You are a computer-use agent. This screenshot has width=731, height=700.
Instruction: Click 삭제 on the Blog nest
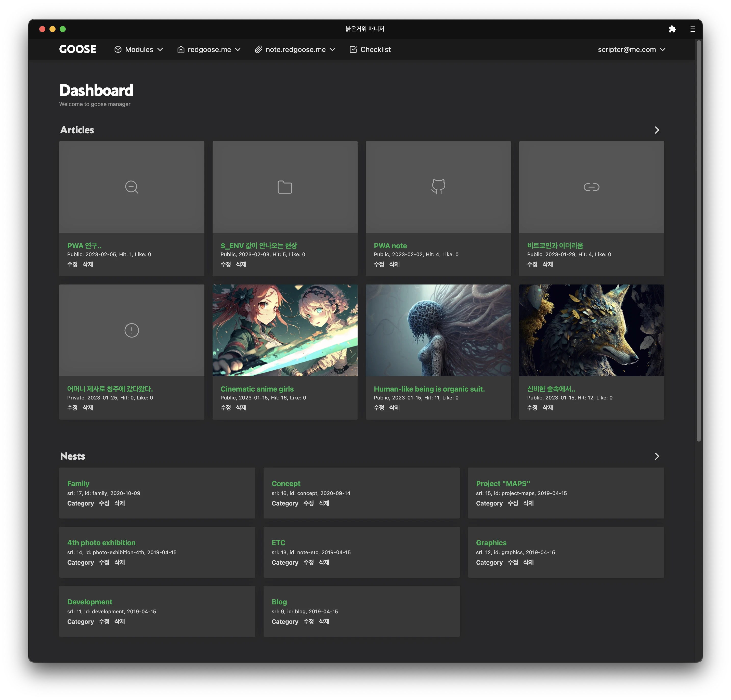[x=324, y=622]
